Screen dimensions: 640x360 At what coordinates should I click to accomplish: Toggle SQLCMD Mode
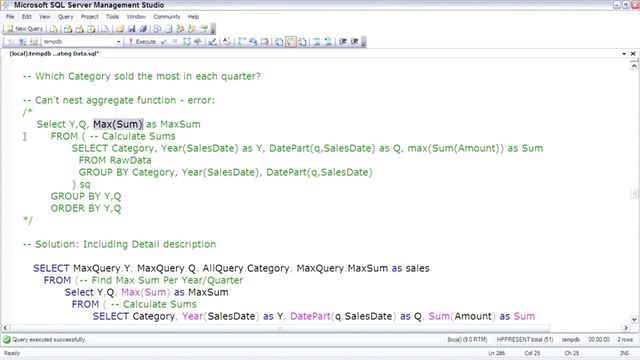(265, 42)
